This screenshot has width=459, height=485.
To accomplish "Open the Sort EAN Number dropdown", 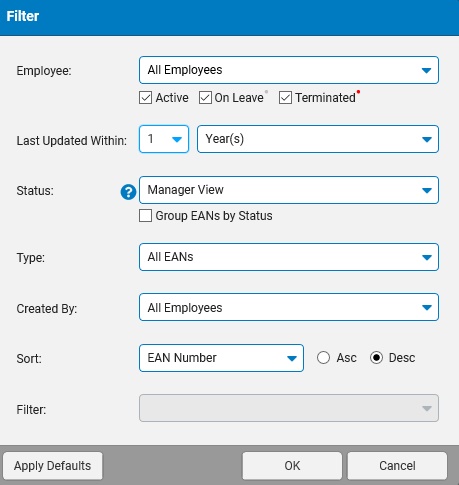I will [221, 358].
